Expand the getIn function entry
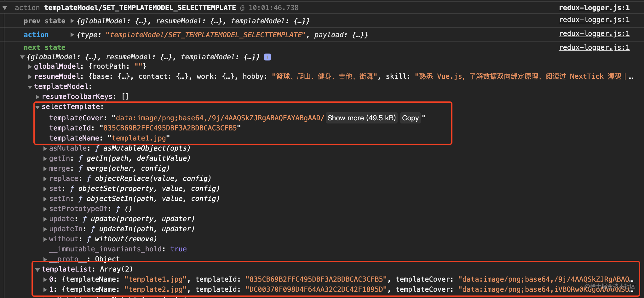The image size is (644, 298). 45,158
